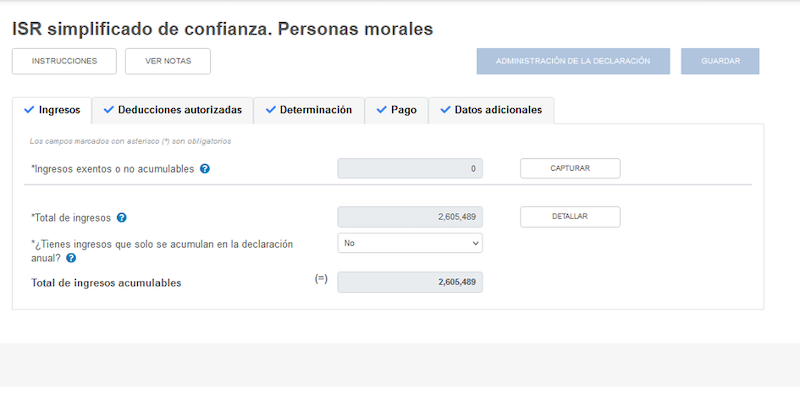Screen dimensions: 800x396
Task: Click the Total de ingresos acumulables label
Action: pyautogui.click(x=106, y=283)
